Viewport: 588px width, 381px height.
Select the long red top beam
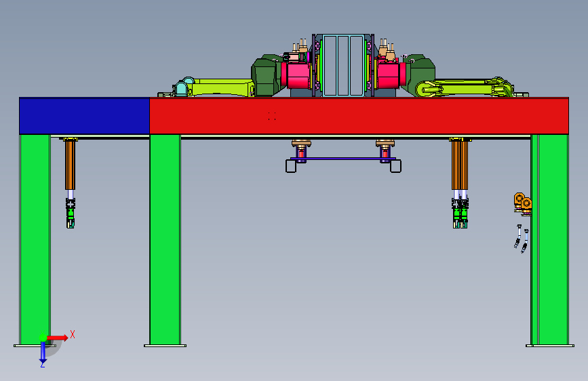pyautogui.click(x=359, y=115)
